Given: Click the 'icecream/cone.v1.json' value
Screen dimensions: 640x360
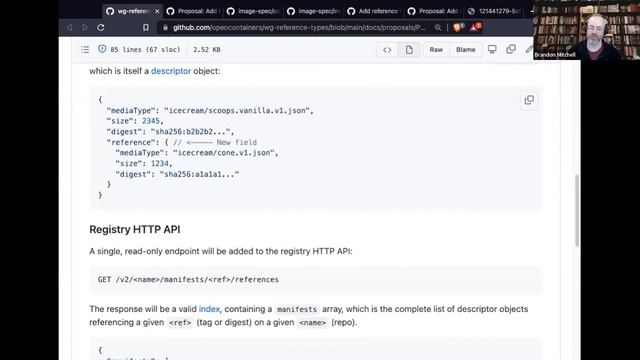Looking at the screenshot, I should pos(223,153).
